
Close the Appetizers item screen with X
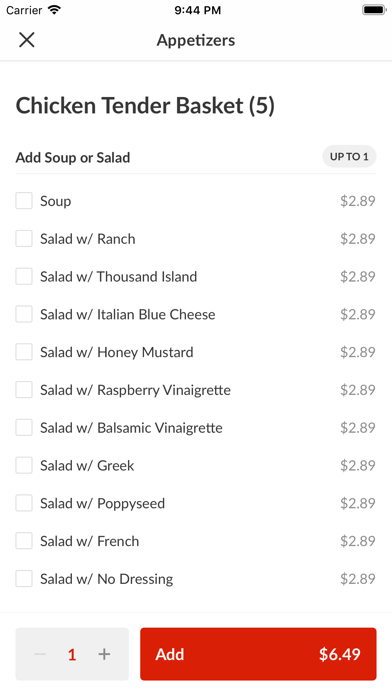coord(27,40)
